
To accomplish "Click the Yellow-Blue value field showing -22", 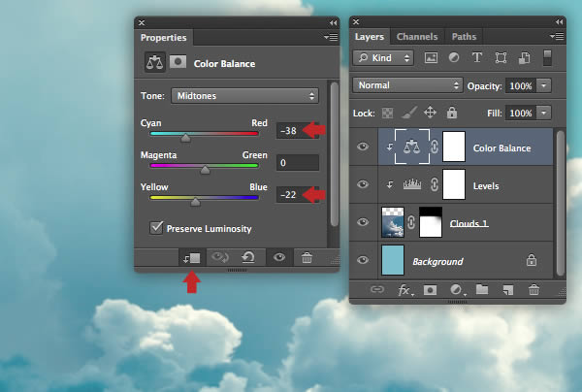I will click(x=298, y=194).
